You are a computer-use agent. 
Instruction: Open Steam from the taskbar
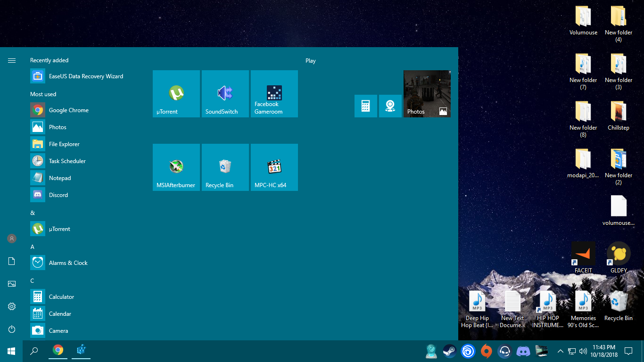point(448,351)
